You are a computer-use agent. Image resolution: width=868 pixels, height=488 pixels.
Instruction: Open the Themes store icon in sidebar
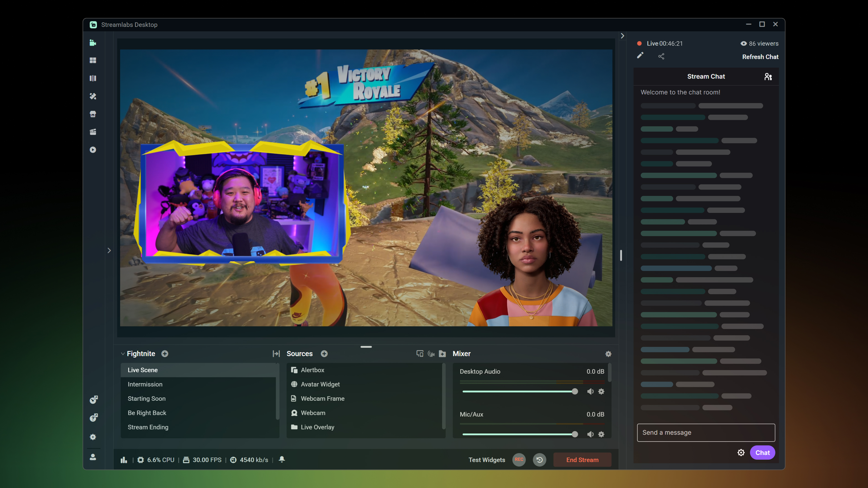click(x=93, y=96)
